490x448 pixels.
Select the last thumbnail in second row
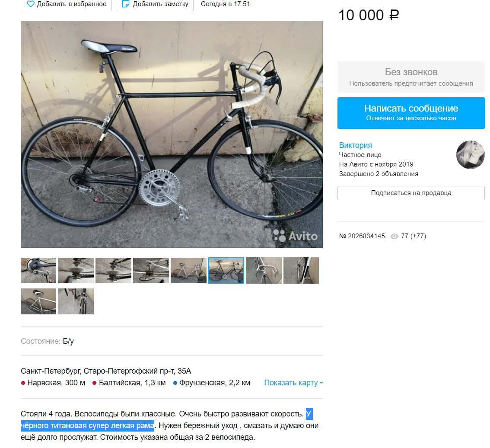point(76,301)
